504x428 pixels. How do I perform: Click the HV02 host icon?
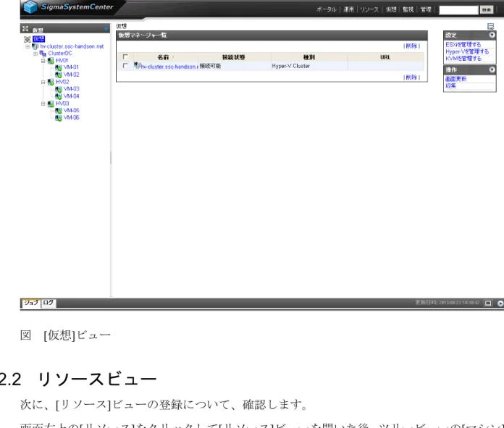(x=51, y=82)
